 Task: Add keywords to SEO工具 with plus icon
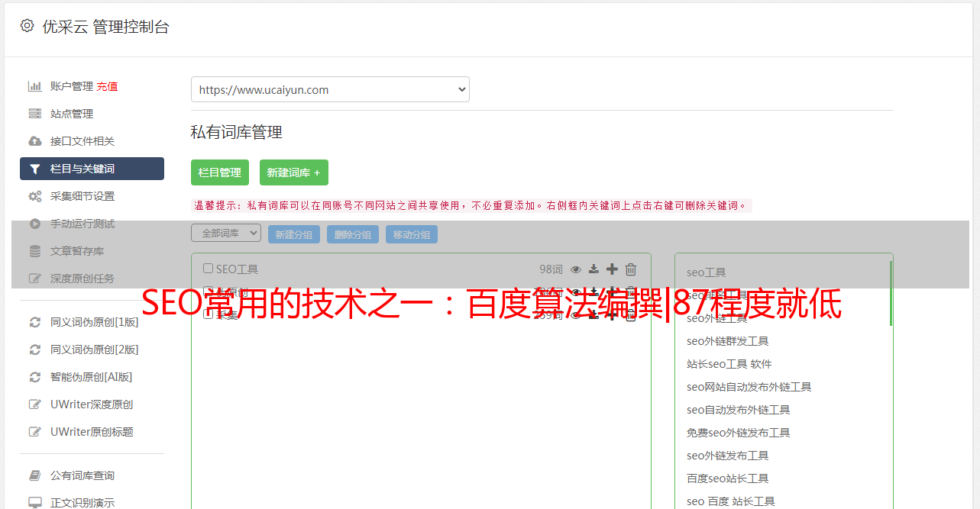612,269
